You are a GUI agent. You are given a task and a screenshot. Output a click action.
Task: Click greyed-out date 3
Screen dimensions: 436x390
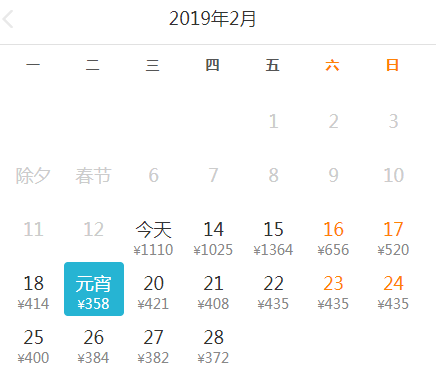pos(393,121)
